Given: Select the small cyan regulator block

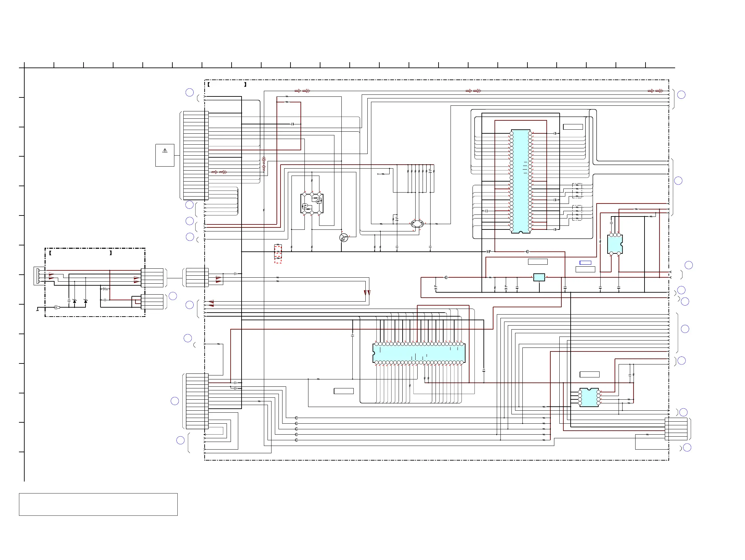Looking at the screenshot, I should pyautogui.click(x=539, y=277).
